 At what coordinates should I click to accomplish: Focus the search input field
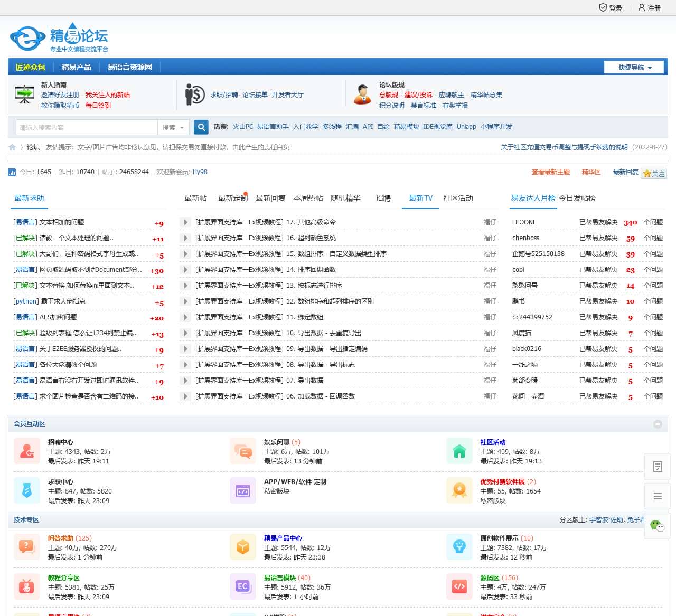[87, 127]
